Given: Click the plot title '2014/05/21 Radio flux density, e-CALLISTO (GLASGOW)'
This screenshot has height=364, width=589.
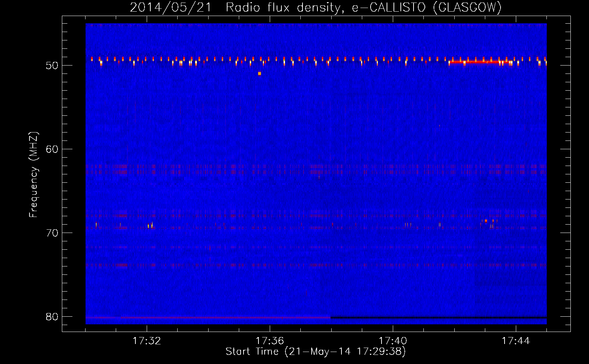Looking at the screenshot, I should (316, 7).
